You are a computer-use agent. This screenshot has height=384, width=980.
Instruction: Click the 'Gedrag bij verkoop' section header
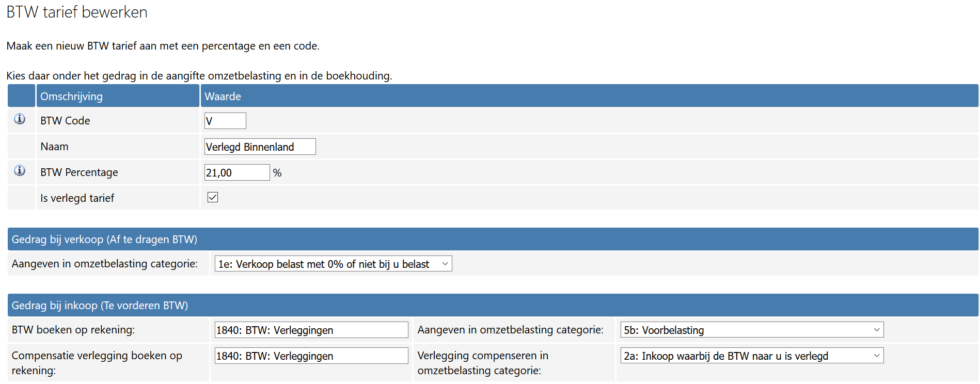point(104,239)
